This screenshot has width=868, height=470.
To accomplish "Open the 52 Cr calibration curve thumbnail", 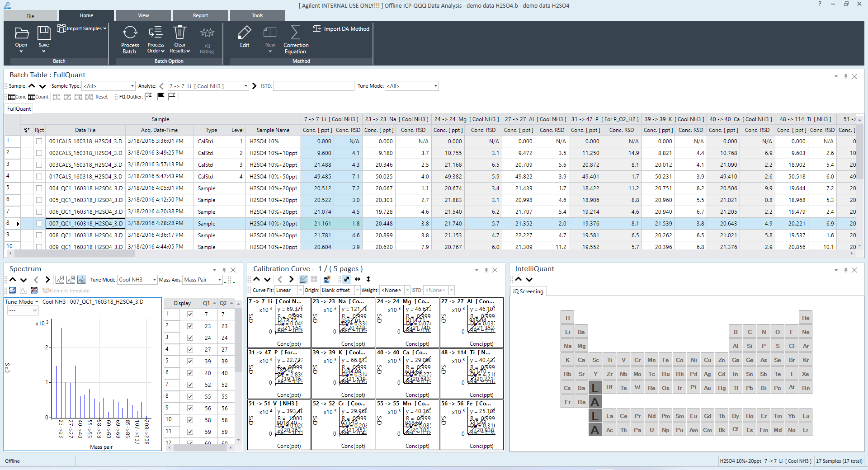I will (344, 425).
